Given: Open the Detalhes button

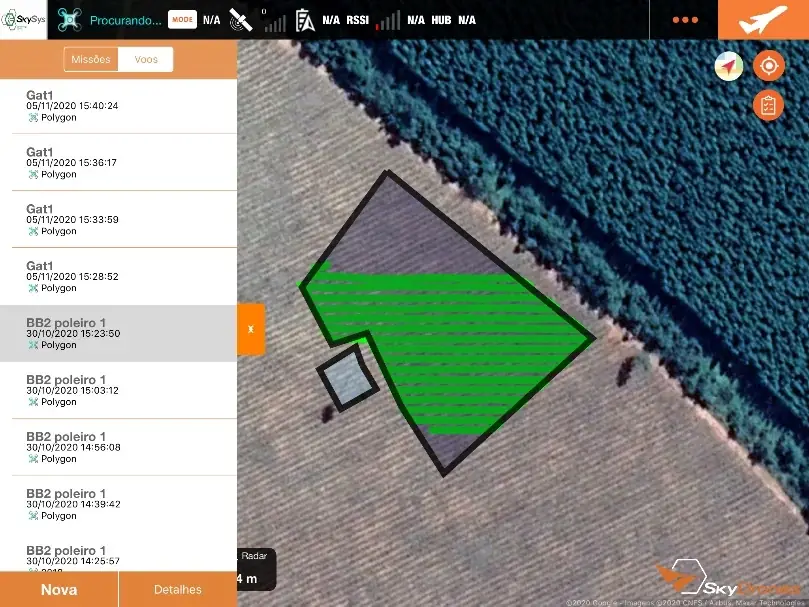Looking at the screenshot, I should click(x=178, y=589).
